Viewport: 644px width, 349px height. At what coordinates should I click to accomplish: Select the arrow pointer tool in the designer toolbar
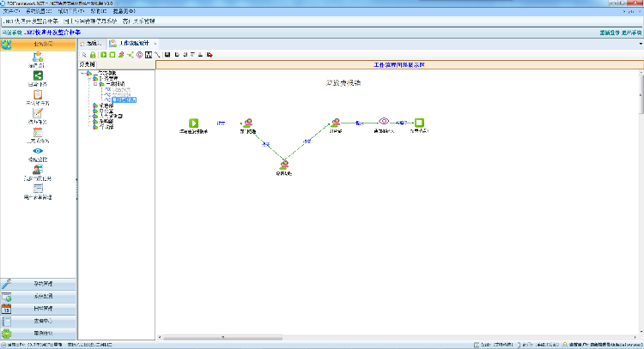pos(84,55)
